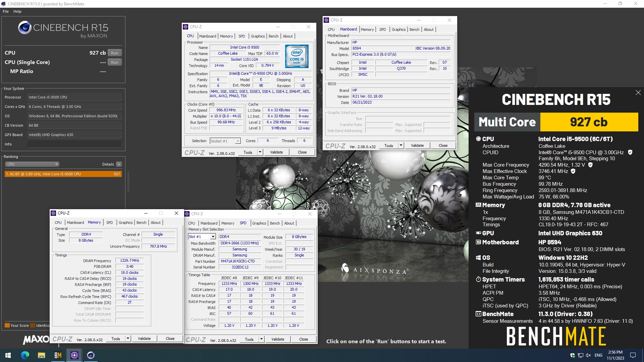The height and width of the screenshot is (362, 644).
Task: Click the volume icon in the system tray
Action: pyautogui.click(x=589, y=355)
